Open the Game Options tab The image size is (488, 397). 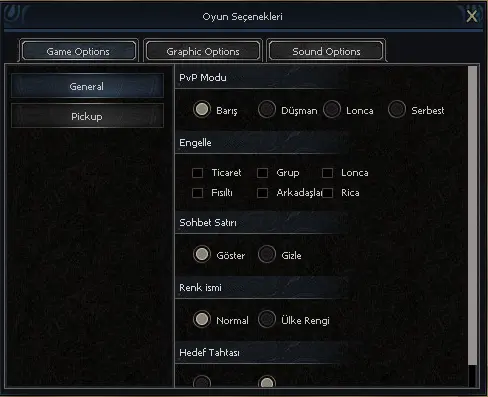78,51
